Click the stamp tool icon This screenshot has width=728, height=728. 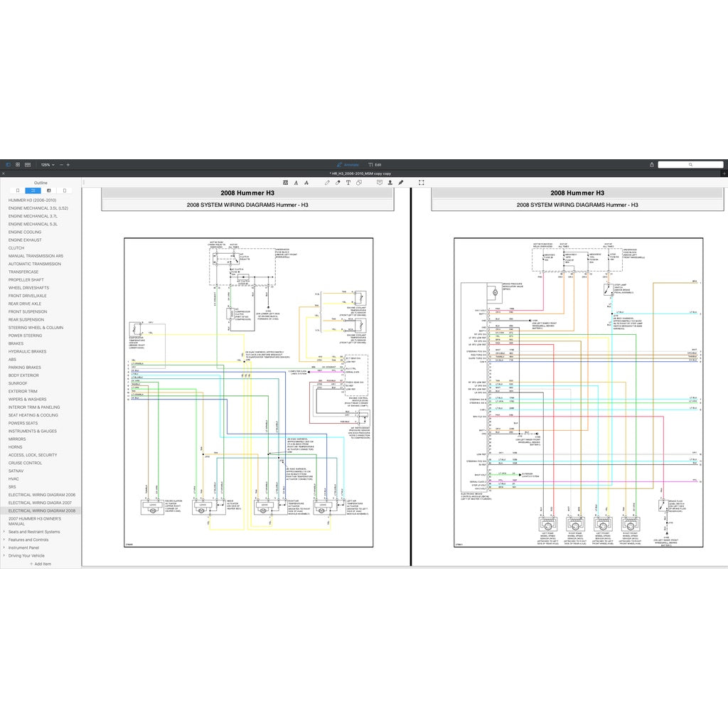[390, 183]
